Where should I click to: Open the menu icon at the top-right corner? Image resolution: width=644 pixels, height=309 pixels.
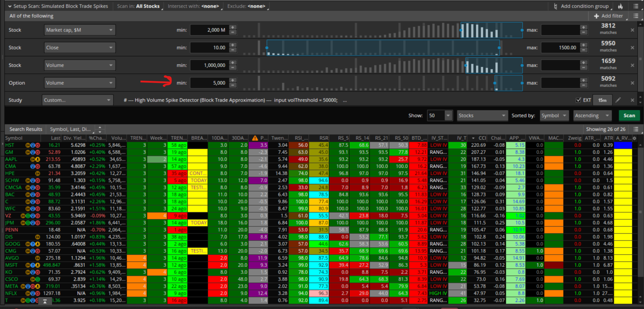coord(636,6)
